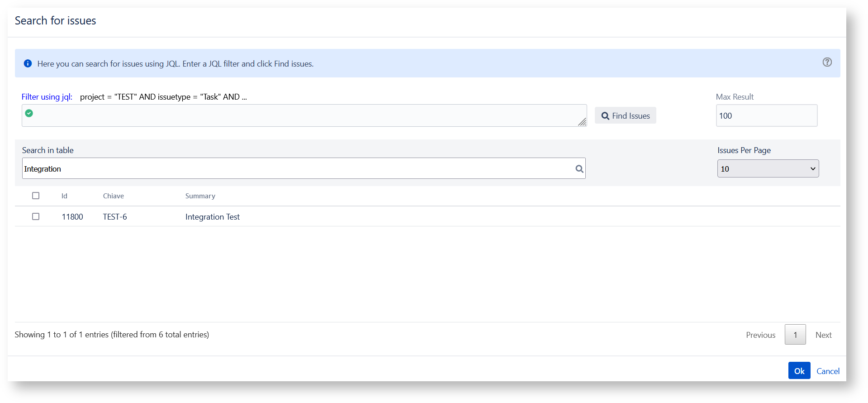This screenshot has width=868, height=403.
Task: Toggle the select-all checkbox in table header
Action: coord(36,196)
